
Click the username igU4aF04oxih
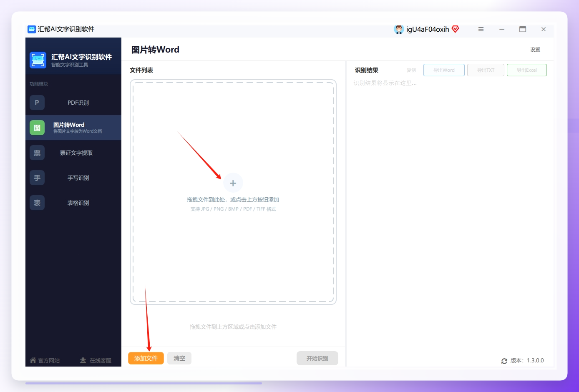(x=428, y=29)
